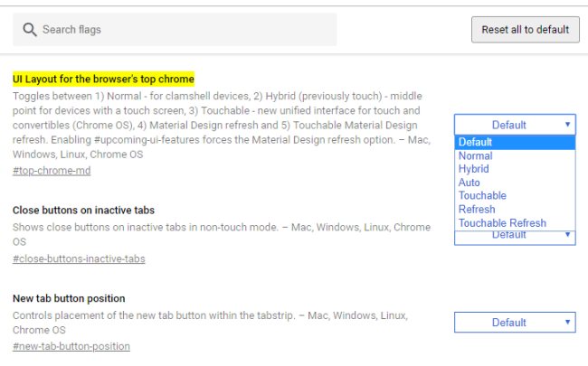Type in the Search flags field

coord(181,30)
